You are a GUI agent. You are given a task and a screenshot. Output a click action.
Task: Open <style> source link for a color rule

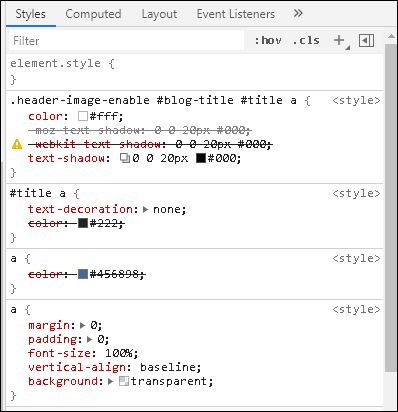point(356,258)
